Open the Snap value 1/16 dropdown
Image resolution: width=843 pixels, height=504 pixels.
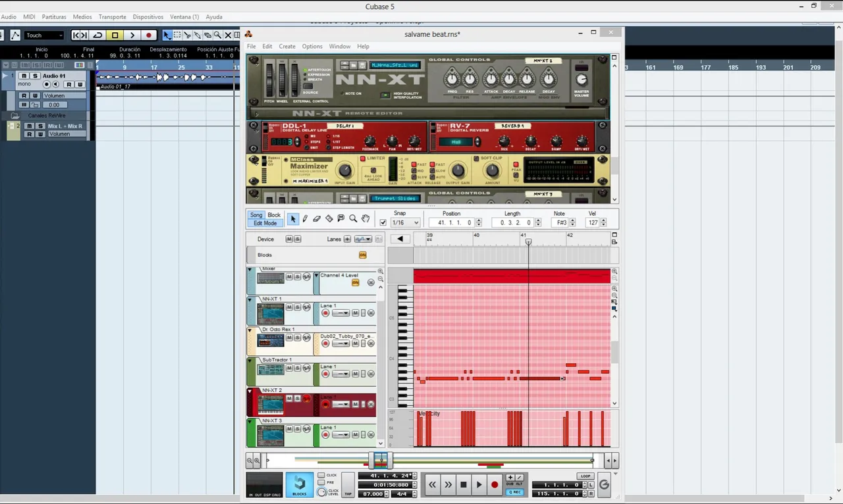[406, 223]
